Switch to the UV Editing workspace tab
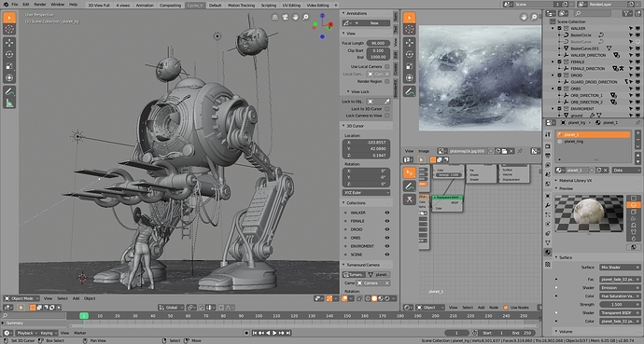This screenshot has height=344, width=644. tap(291, 6)
